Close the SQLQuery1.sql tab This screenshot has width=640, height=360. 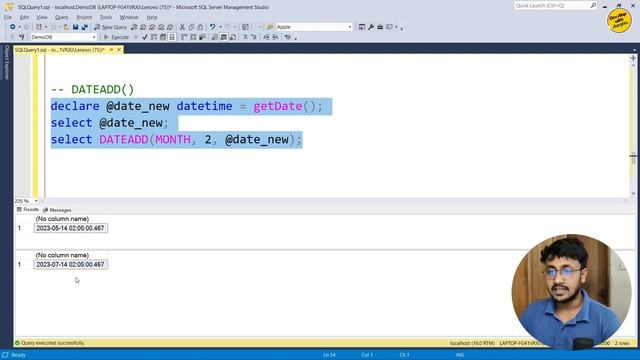[119, 50]
